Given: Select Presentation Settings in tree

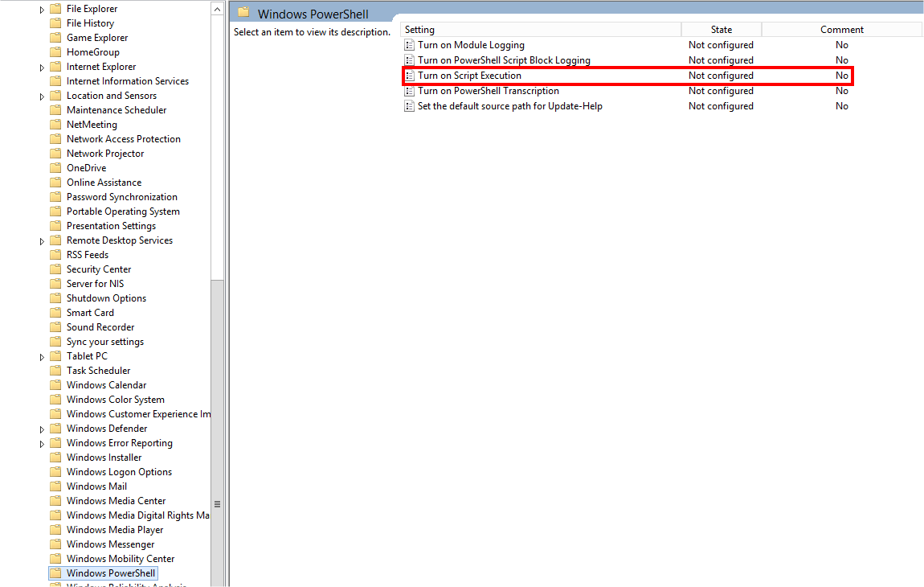Looking at the screenshot, I should point(111,226).
